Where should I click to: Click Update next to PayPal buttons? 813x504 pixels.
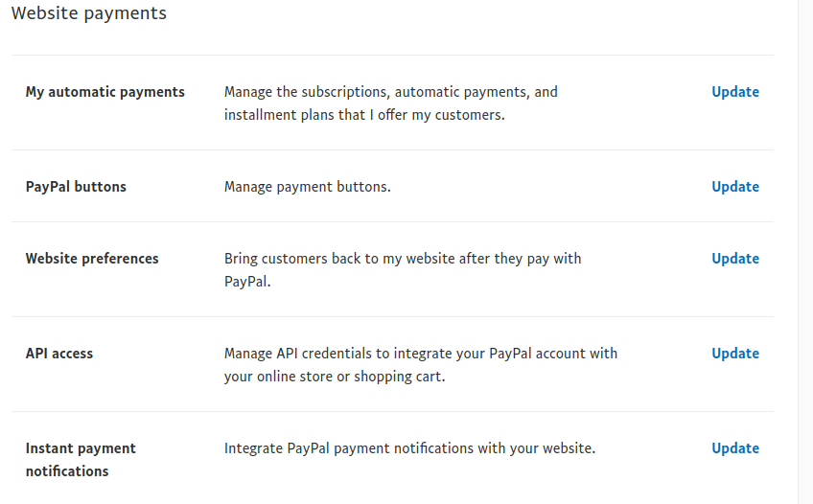point(734,187)
